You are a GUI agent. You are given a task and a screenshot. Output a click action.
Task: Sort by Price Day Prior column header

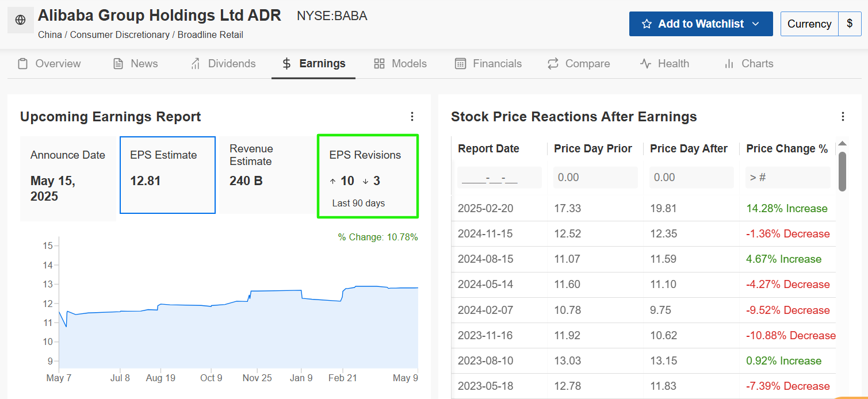pos(593,149)
